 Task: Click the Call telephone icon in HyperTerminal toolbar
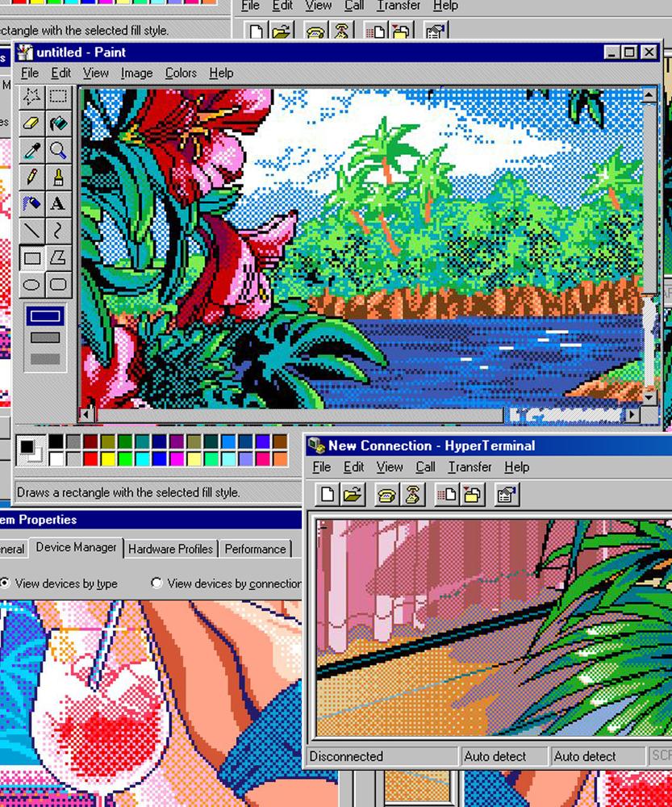pos(387,495)
